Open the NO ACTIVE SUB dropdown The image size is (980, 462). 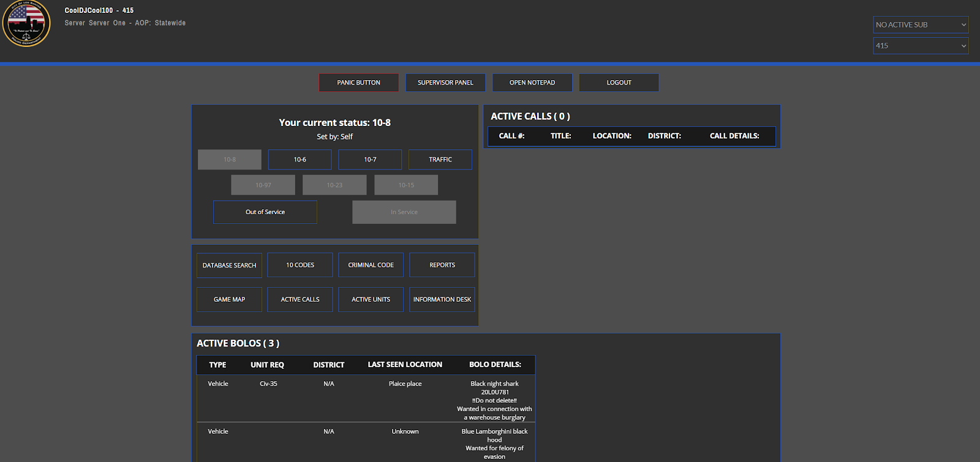pos(920,24)
